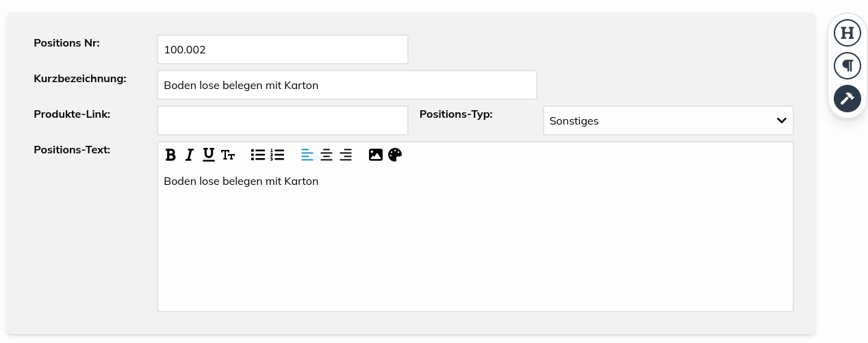Open the Positions-Typ dropdown showing Sonstiges
The image size is (868, 343).
point(668,120)
